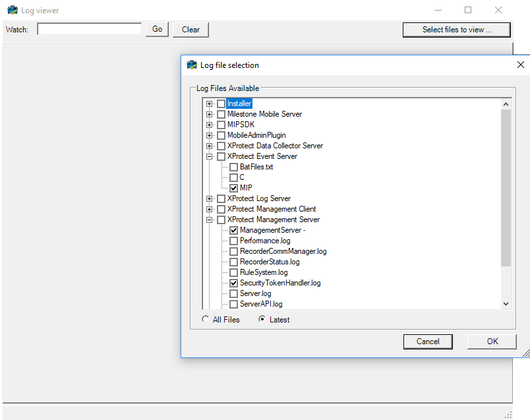Check the XProtect Log Server checkbox
Screen dimensions: 530x420
(221, 198)
